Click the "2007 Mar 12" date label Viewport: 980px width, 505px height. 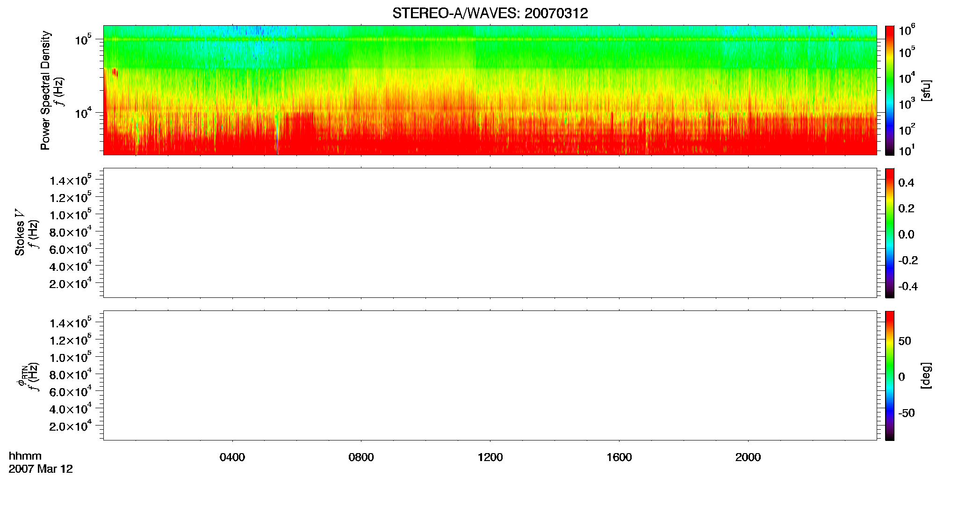coord(41,469)
